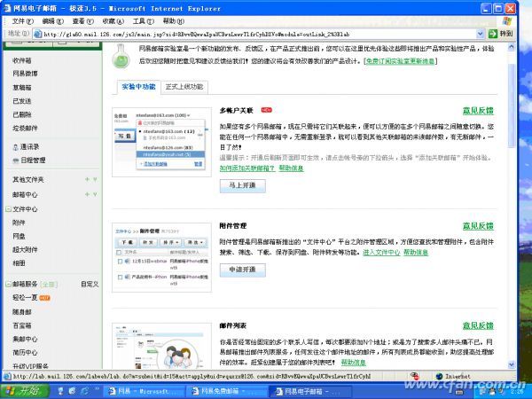Open 已发送 folder

tap(21, 101)
